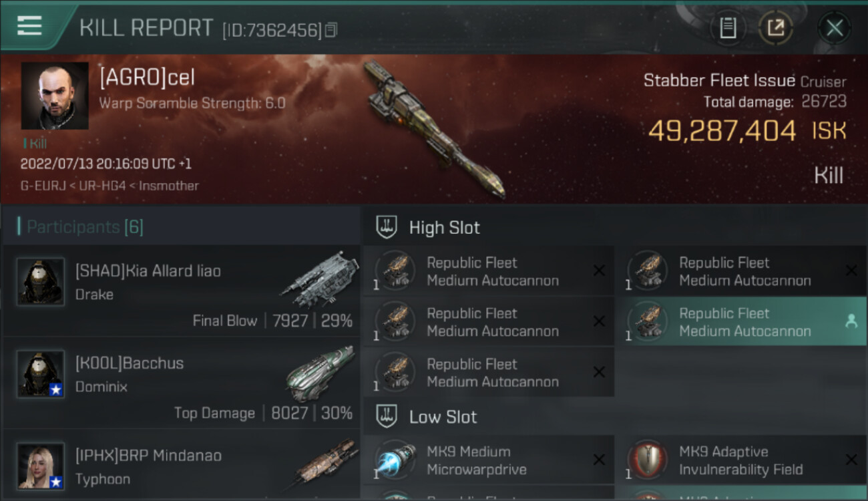This screenshot has height=501, width=868.
Task: Open the clipboard notes icon
Action: 728,28
